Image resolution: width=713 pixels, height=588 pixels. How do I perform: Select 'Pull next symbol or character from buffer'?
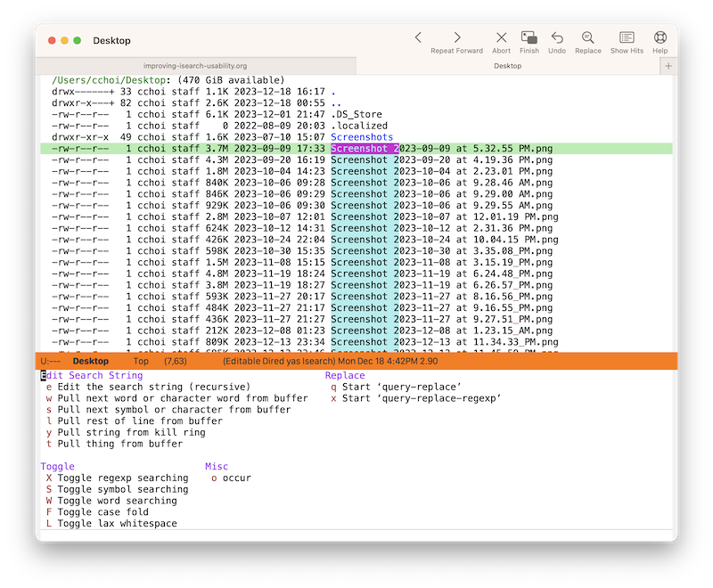tap(168, 410)
